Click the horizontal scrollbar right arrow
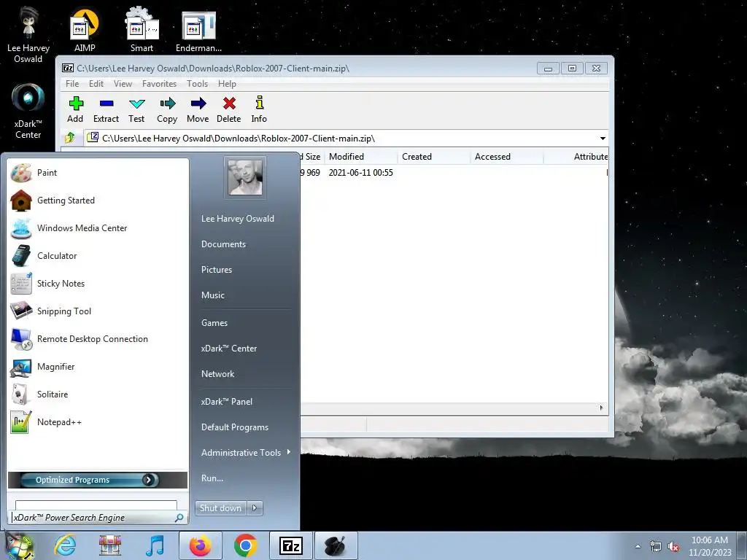Image resolution: width=747 pixels, height=560 pixels. [x=601, y=408]
